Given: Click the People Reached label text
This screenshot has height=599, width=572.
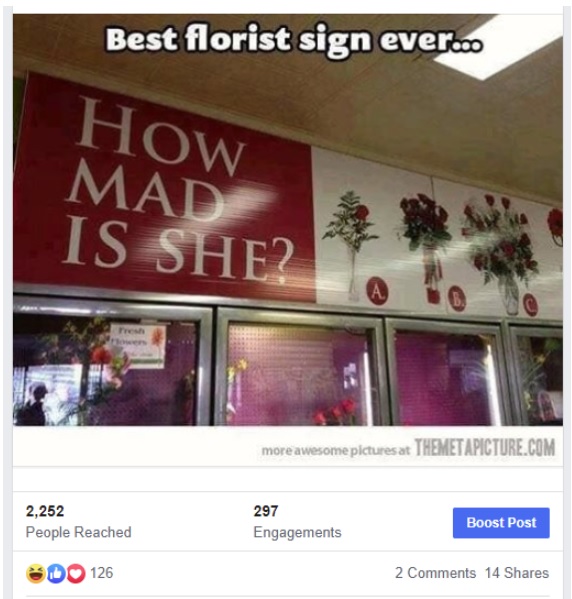Looking at the screenshot, I should (78, 532).
